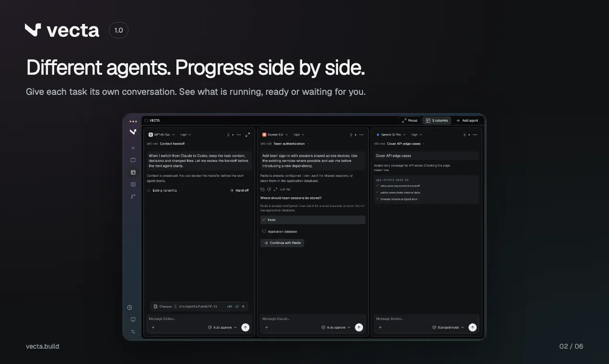Image resolution: width=609 pixels, height=364 pixels.
Task: Expand the Team authentication task title dropdown
Action: tap(308, 144)
